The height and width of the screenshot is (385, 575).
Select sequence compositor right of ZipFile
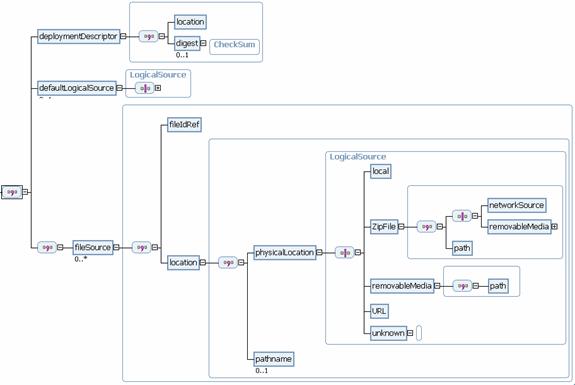(x=427, y=227)
